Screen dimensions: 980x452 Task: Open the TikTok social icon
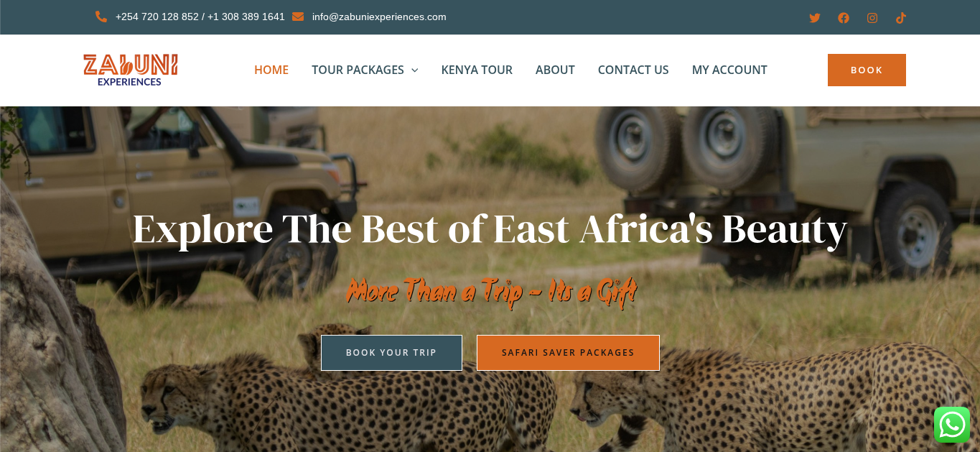coord(901,18)
